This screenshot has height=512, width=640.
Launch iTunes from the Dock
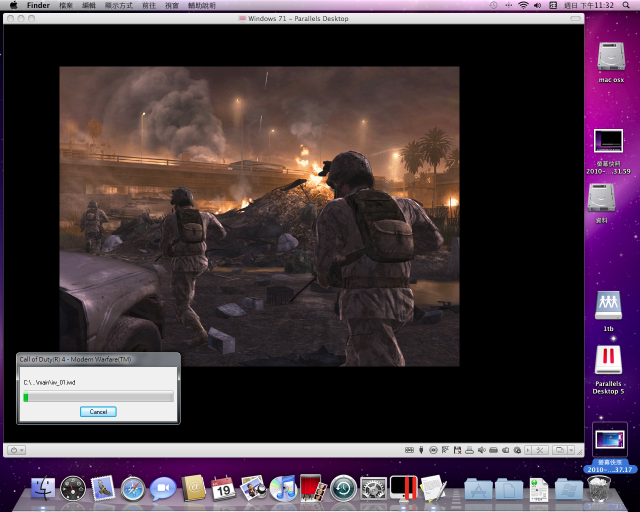point(283,488)
